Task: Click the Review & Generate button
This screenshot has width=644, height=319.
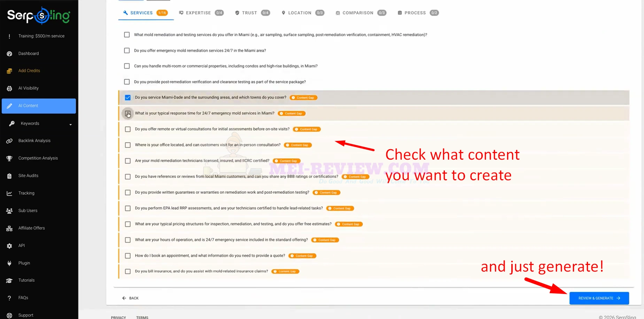Action: coord(599,298)
